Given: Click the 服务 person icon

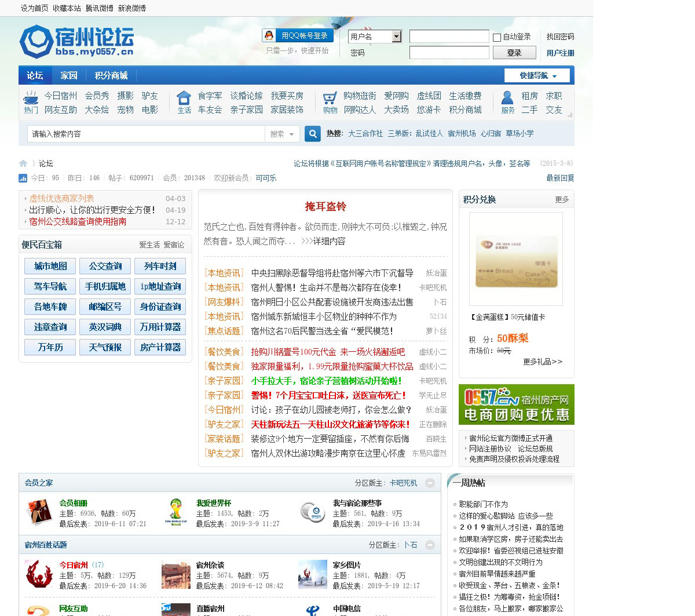Looking at the screenshot, I should click(507, 97).
